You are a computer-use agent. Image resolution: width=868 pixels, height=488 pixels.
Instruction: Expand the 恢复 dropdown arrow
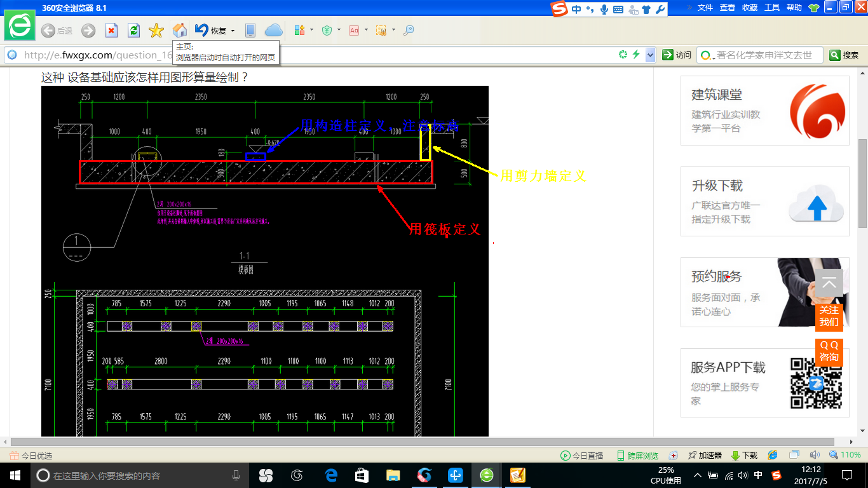233,30
